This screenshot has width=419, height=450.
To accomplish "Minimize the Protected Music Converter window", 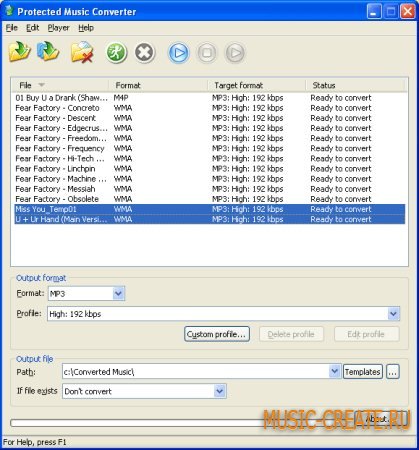I will click(374, 11).
